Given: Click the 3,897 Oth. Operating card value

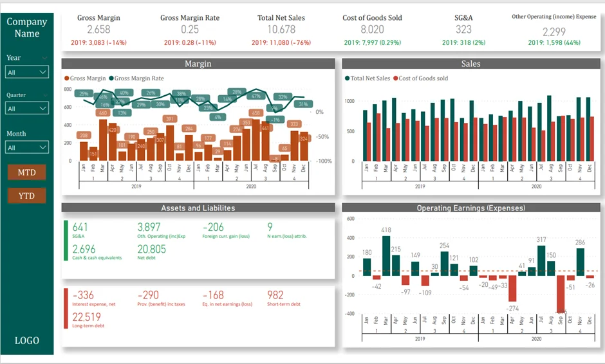Looking at the screenshot, I should pos(149,227).
